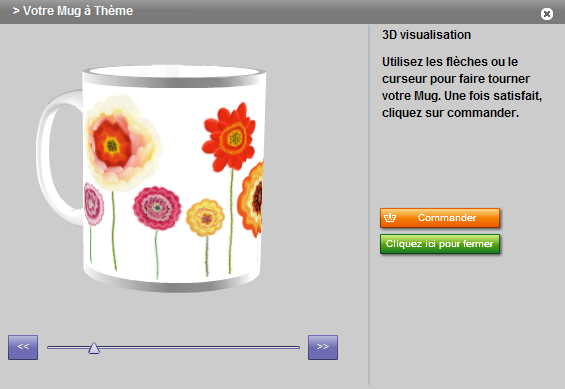Click the 3D visualisation heading
This screenshot has width=565, height=389.
(x=426, y=35)
